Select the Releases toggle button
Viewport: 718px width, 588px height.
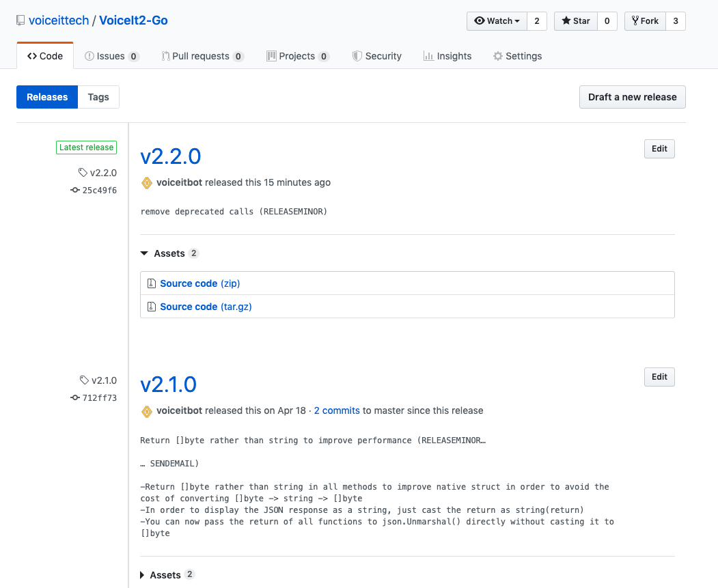point(47,97)
